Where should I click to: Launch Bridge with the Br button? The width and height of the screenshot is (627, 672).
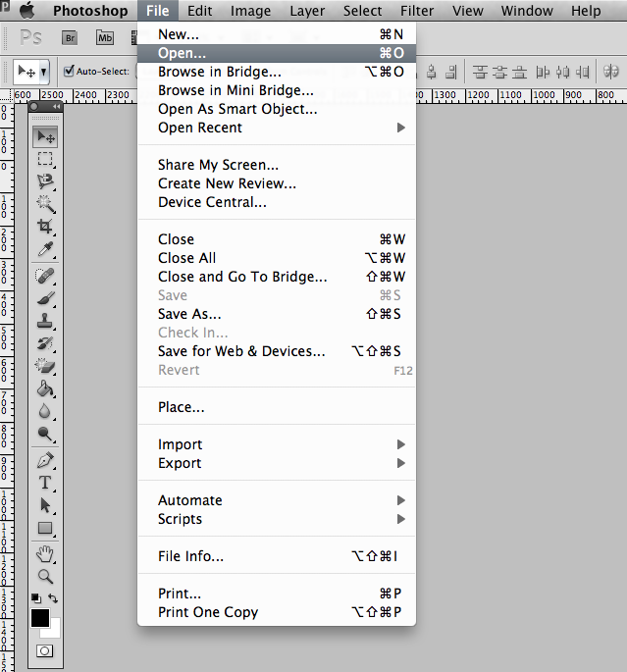click(x=70, y=38)
